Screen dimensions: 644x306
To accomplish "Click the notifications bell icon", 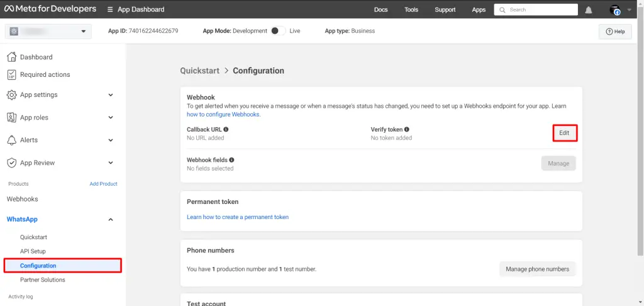I will point(589,10).
